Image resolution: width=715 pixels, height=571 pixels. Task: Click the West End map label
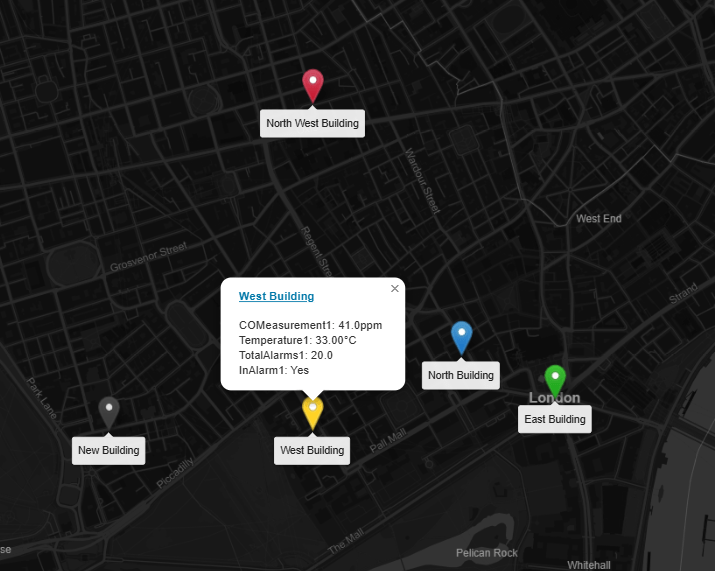pyautogui.click(x=598, y=219)
